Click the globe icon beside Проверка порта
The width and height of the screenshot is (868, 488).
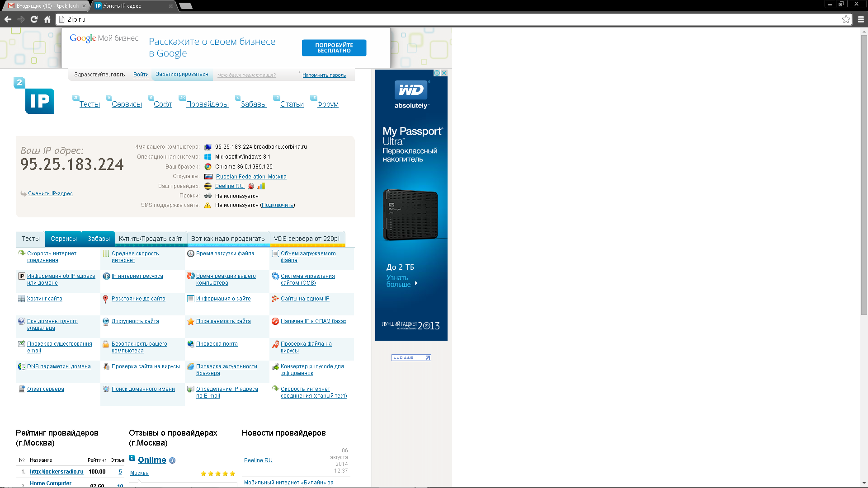point(191,344)
